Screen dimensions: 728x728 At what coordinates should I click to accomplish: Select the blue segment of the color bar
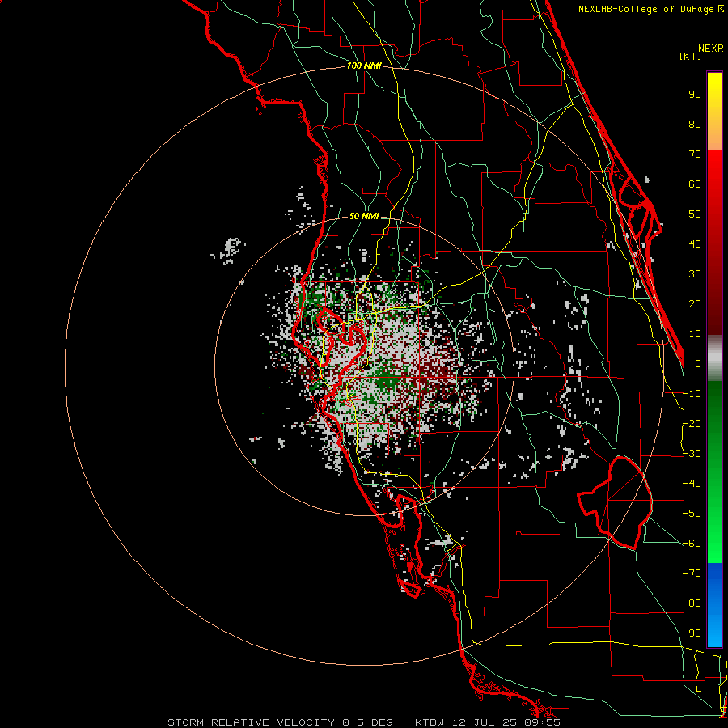pos(714,605)
